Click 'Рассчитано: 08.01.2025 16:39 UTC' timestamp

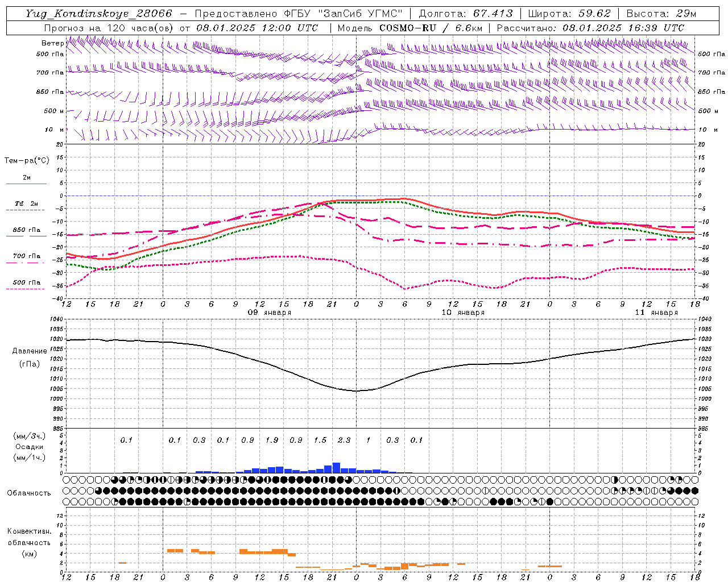[590, 28]
